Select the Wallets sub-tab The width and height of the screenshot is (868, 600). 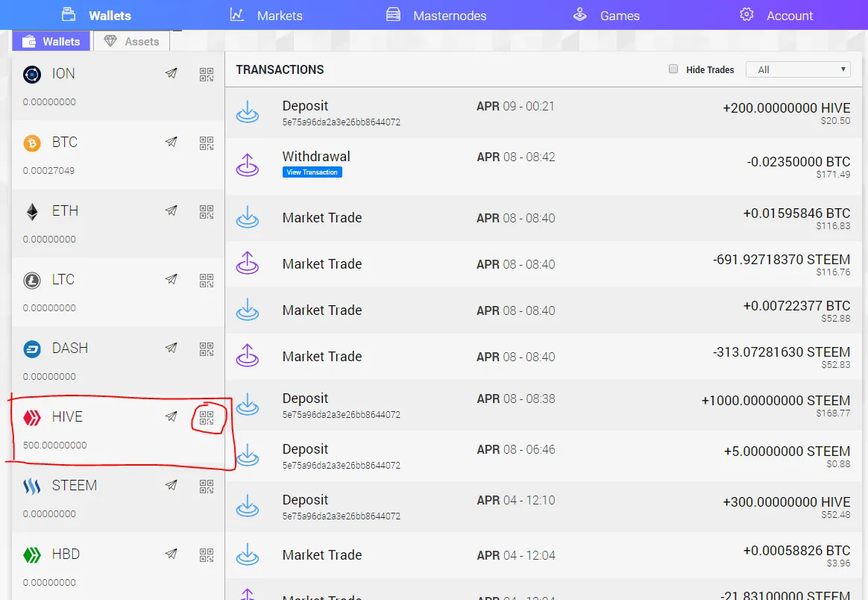click(x=51, y=42)
